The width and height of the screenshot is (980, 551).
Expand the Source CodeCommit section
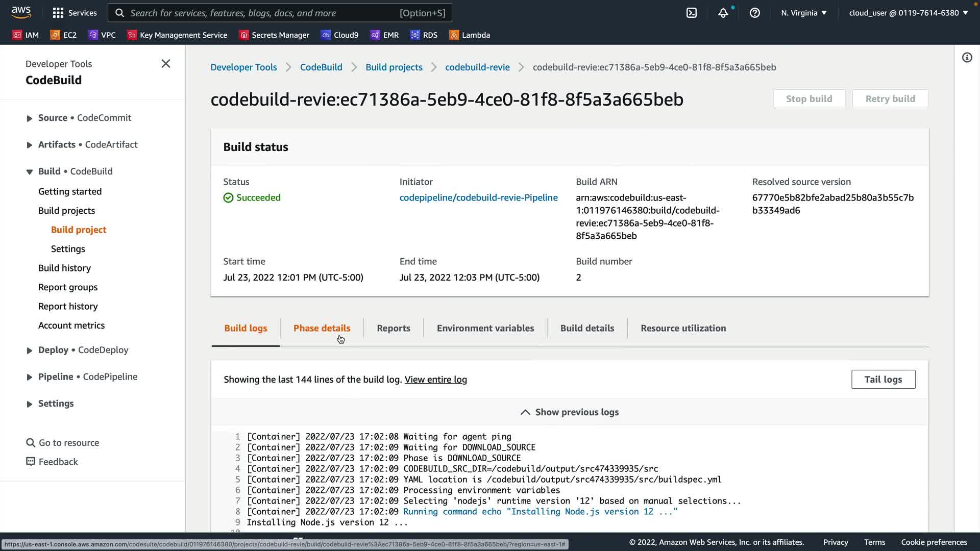coord(30,118)
